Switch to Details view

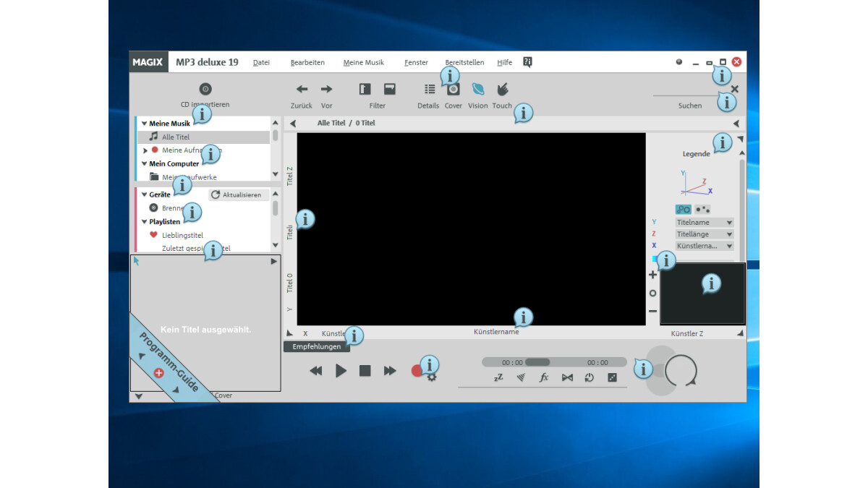point(428,89)
